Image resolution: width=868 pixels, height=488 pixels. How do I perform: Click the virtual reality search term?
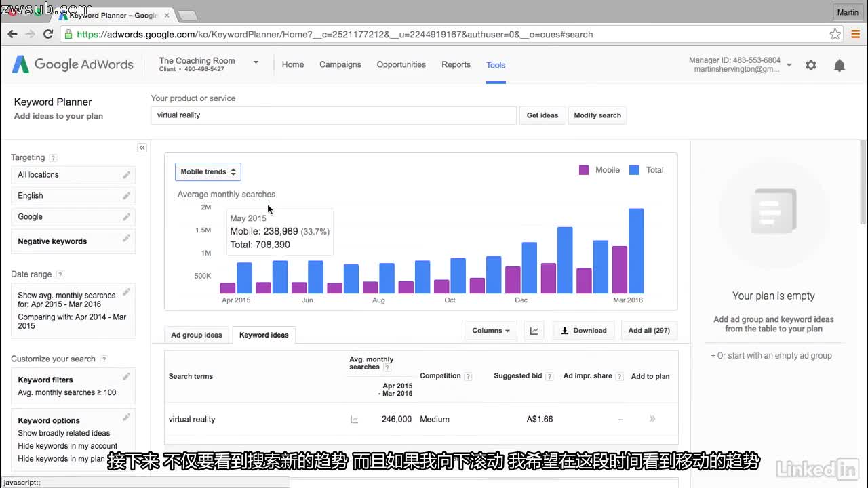pos(192,420)
